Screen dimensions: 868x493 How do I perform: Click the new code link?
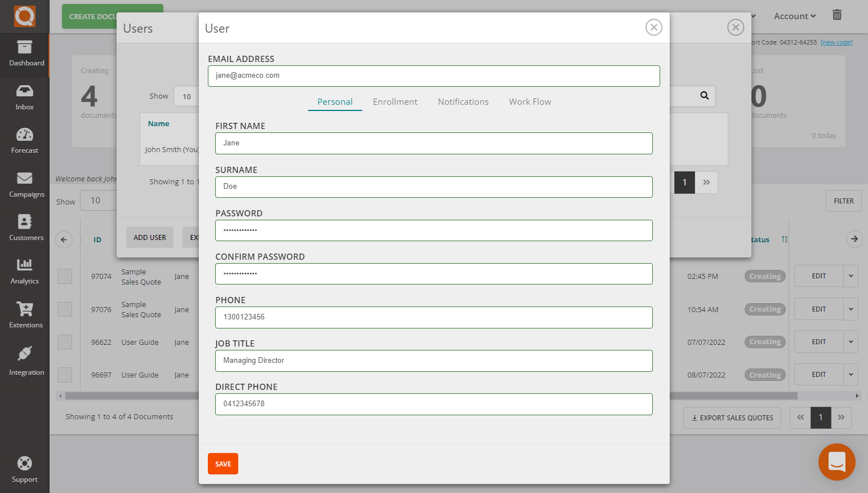pyautogui.click(x=836, y=42)
